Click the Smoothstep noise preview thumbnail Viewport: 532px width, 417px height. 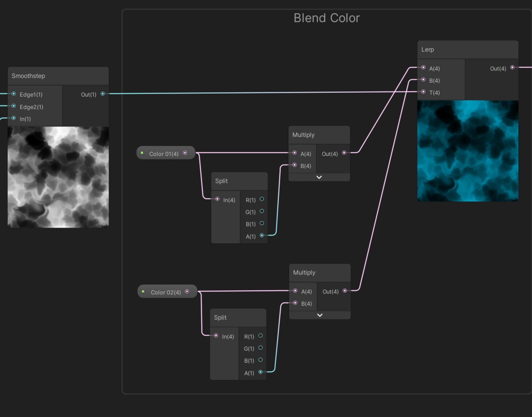point(58,177)
